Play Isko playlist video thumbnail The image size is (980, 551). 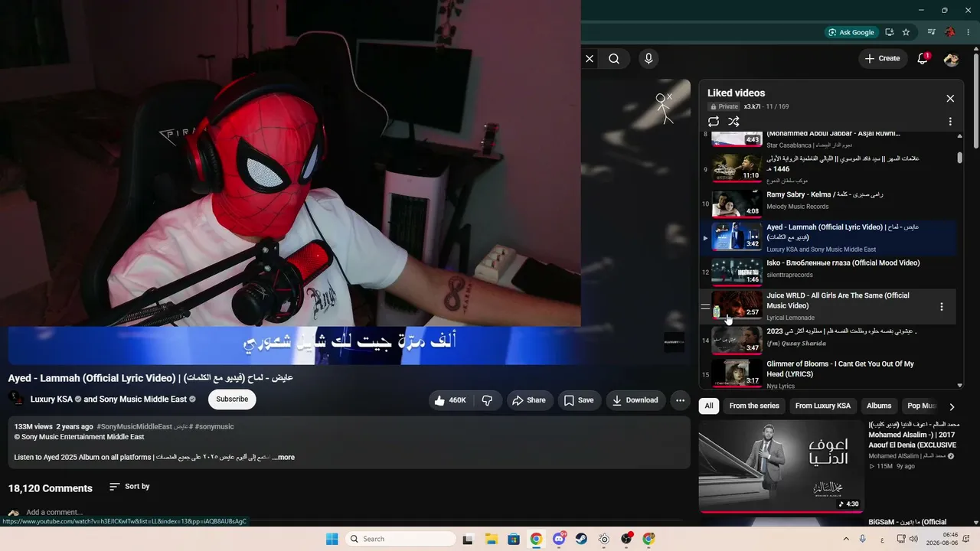(x=737, y=272)
